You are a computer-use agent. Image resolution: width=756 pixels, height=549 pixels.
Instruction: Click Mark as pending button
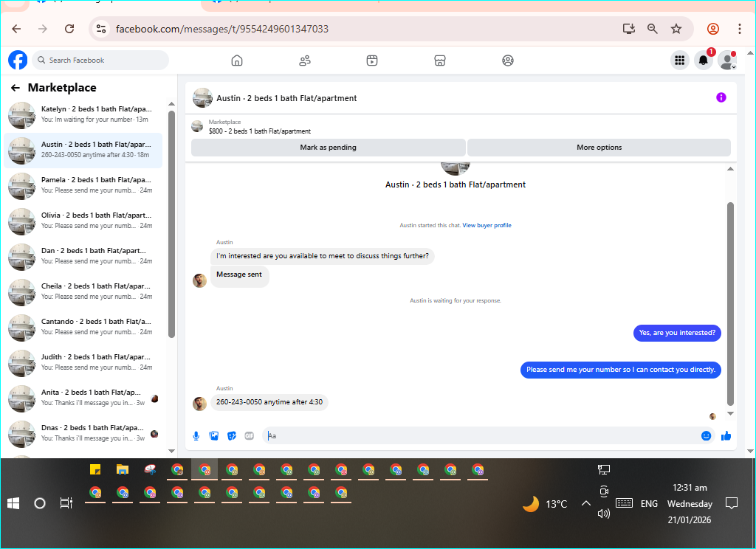[x=329, y=148]
